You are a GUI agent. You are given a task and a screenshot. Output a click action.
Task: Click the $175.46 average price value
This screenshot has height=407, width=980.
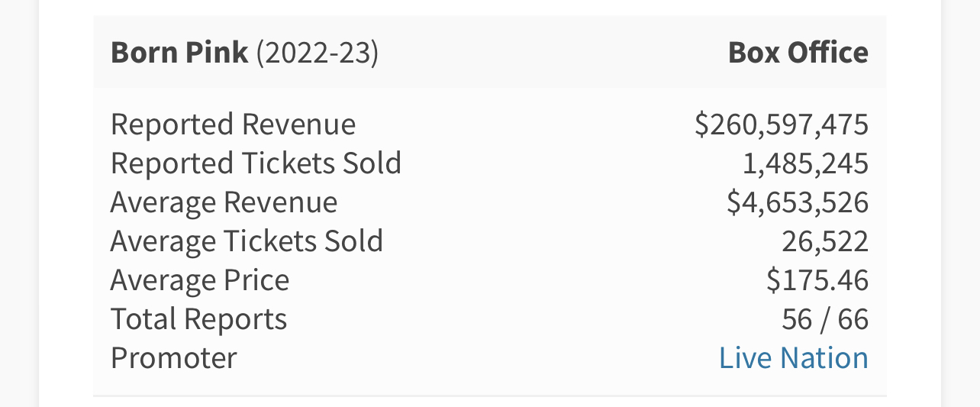(817, 280)
